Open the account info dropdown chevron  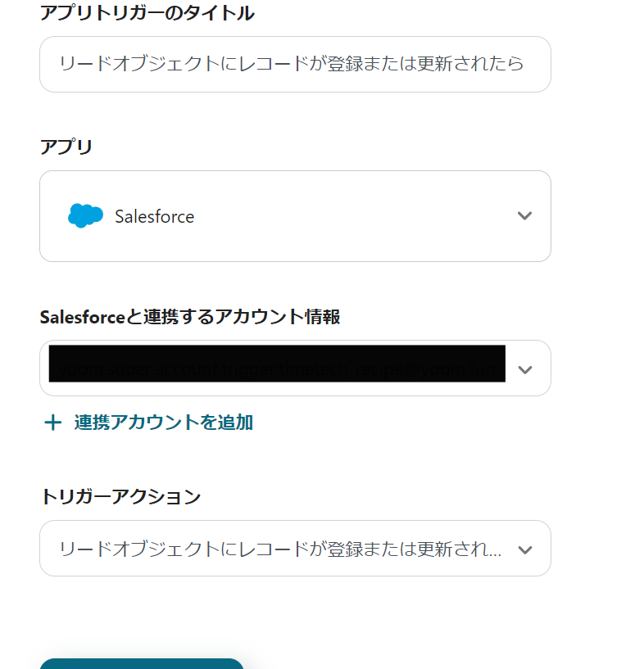tap(525, 369)
